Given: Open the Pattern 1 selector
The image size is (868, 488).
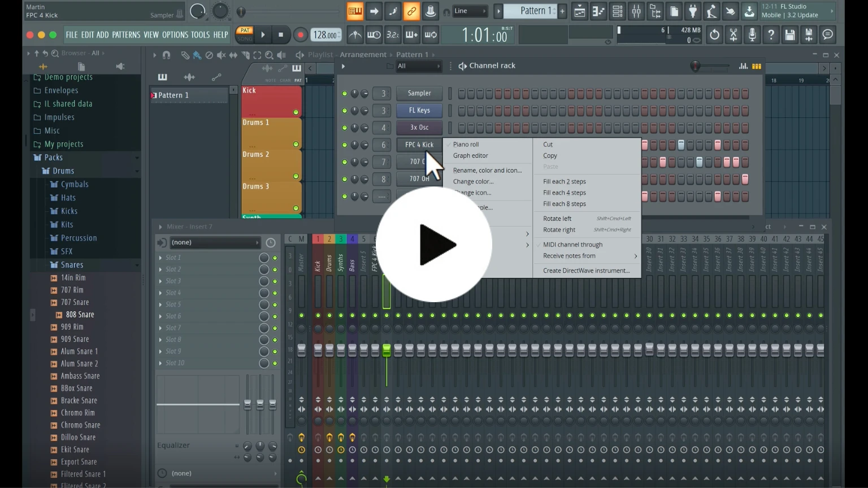Looking at the screenshot, I should (530, 11).
